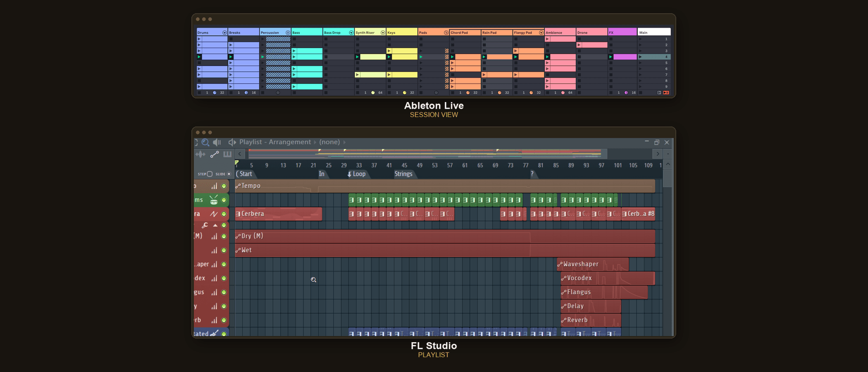Collapse the Flangy Pad track chevron
868x372 pixels.
pos(541,33)
